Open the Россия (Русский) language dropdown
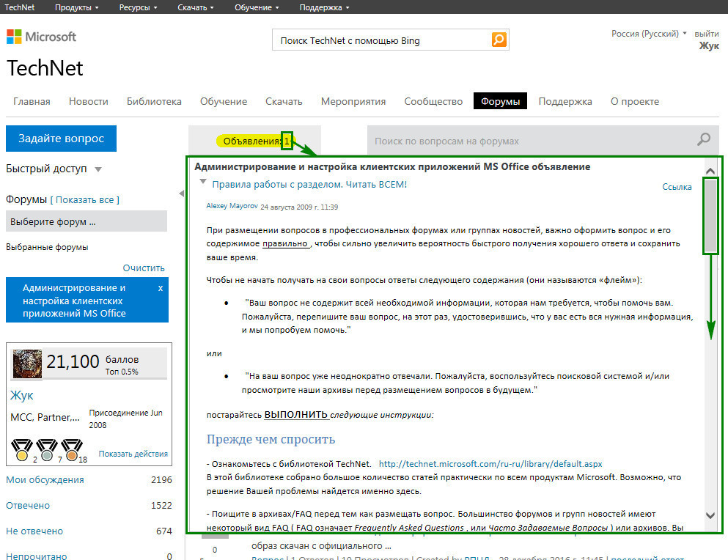Screen dimensions: 728x560 [x=649, y=34]
